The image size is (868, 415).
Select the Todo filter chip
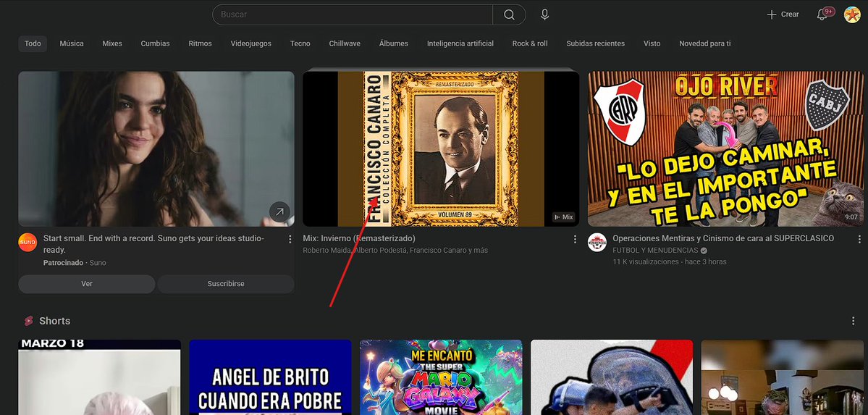coord(33,43)
